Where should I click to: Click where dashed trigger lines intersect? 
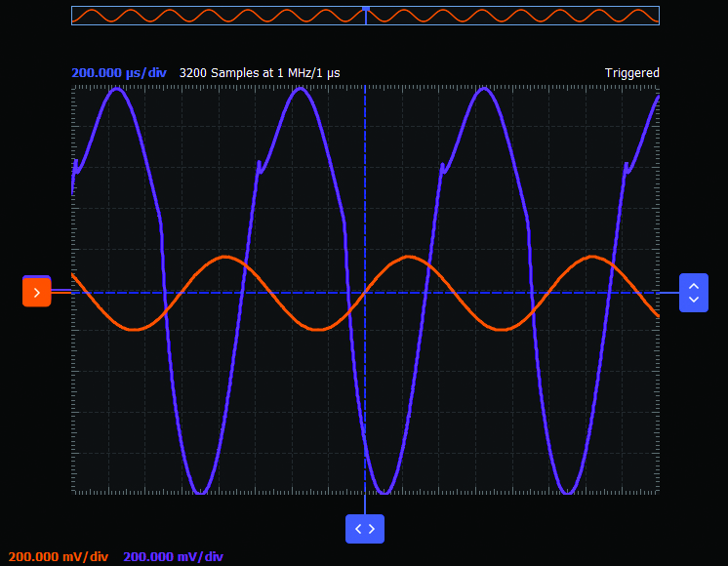(365, 293)
